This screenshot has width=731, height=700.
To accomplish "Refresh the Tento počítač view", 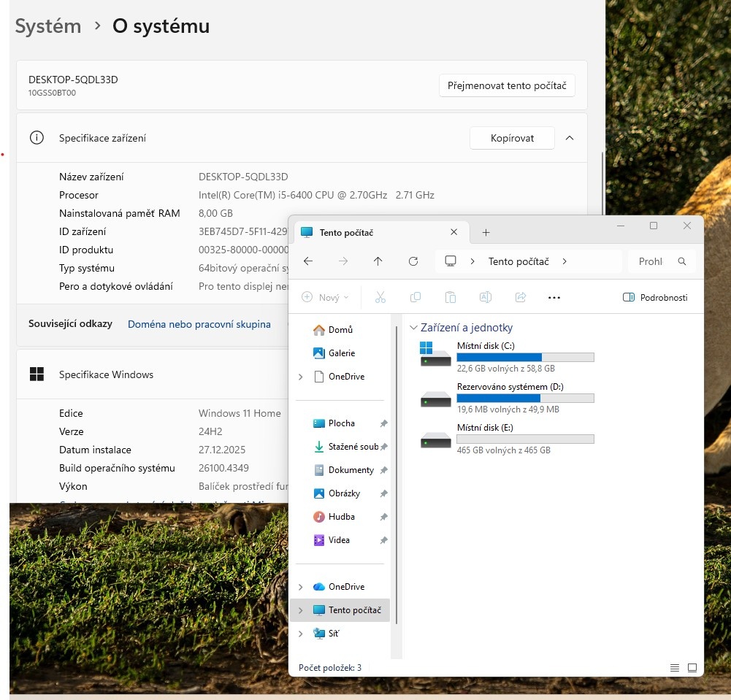I will (413, 261).
